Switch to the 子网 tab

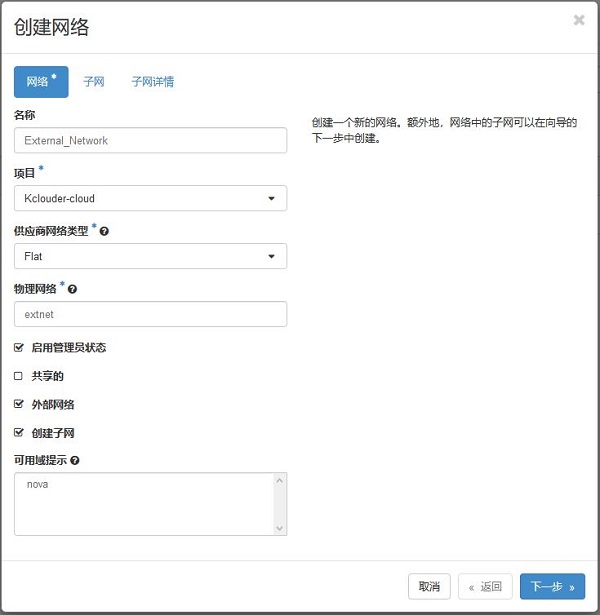pyautogui.click(x=94, y=82)
